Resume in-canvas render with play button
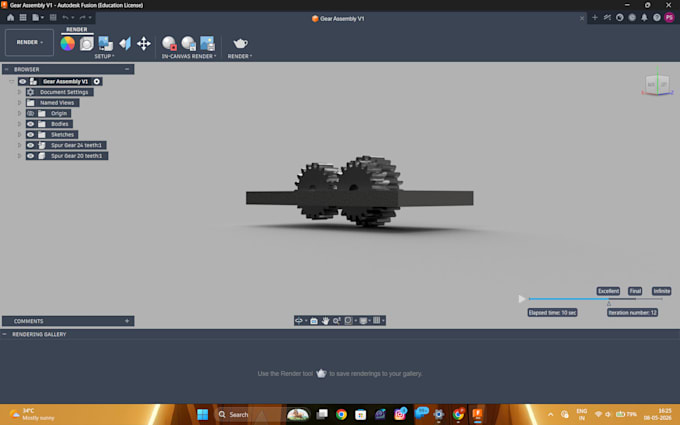Viewport: 680px width, 425px height. click(522, 299)
